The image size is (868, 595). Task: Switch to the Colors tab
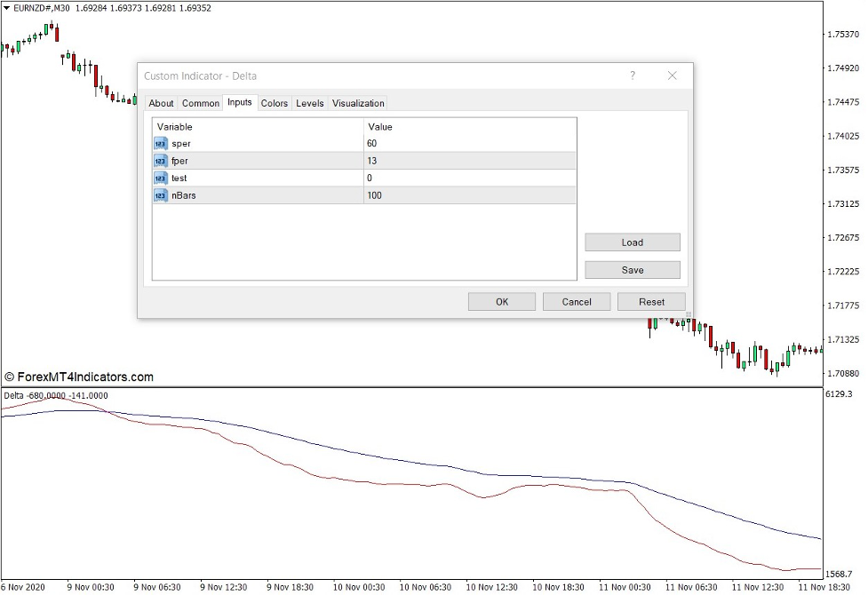274,103
